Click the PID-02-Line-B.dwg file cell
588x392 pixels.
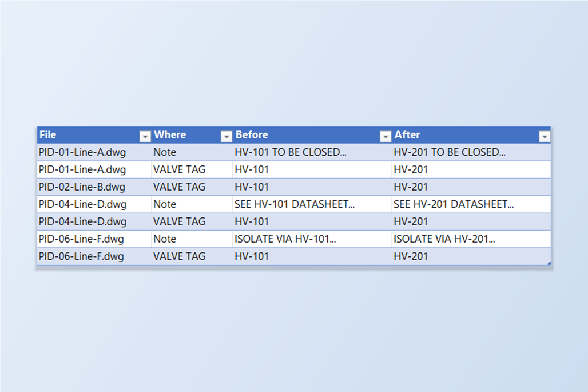(94, 187)
